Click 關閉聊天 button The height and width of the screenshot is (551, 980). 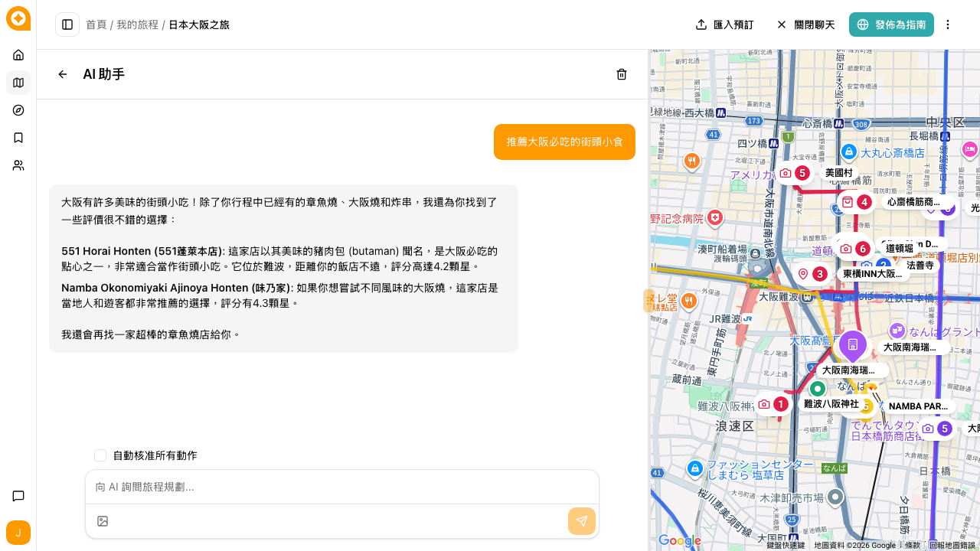[805, 24]
